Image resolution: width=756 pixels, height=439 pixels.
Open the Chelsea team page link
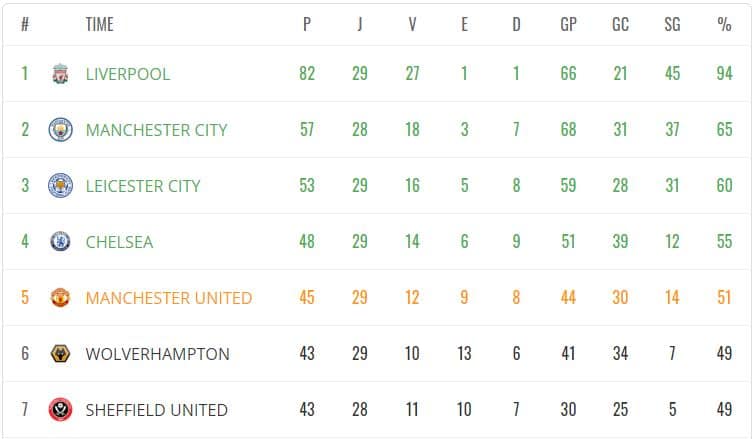point(119,242)
